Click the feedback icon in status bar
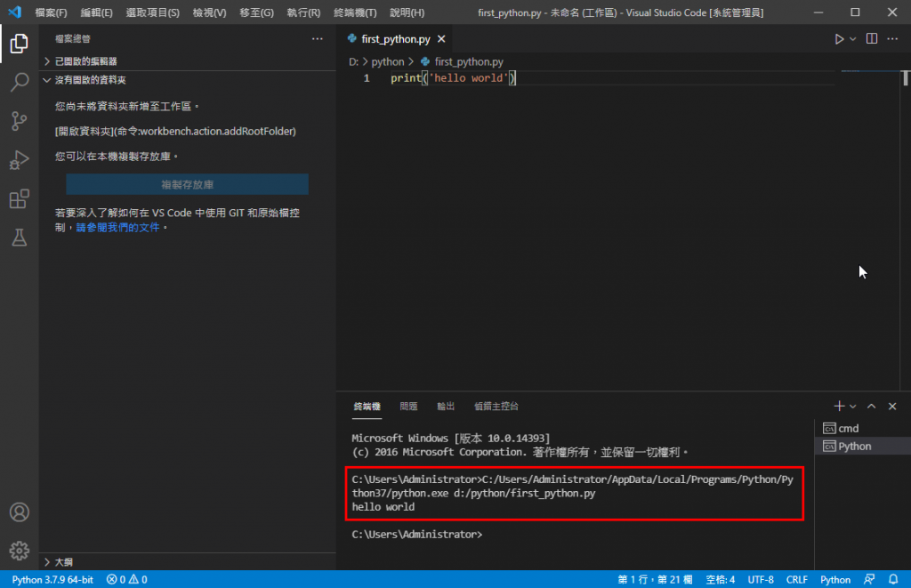This screenshot has height=588, width=911. [869, 579]
